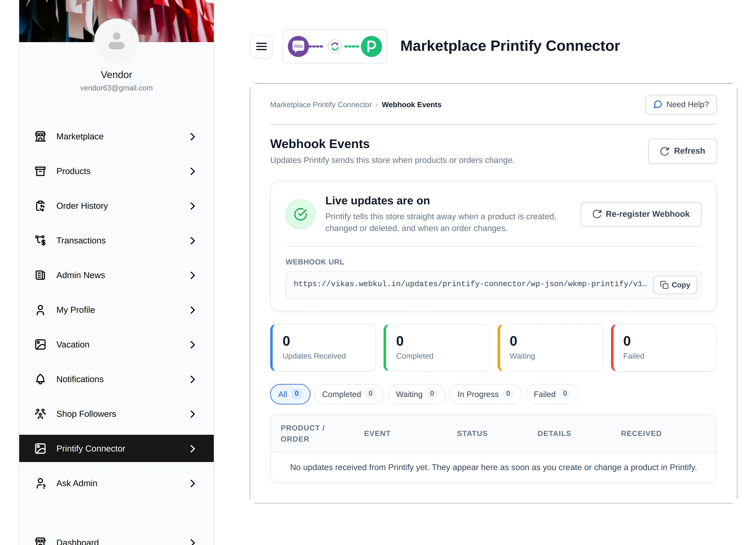Copy the webhook URL

point(675,285)
